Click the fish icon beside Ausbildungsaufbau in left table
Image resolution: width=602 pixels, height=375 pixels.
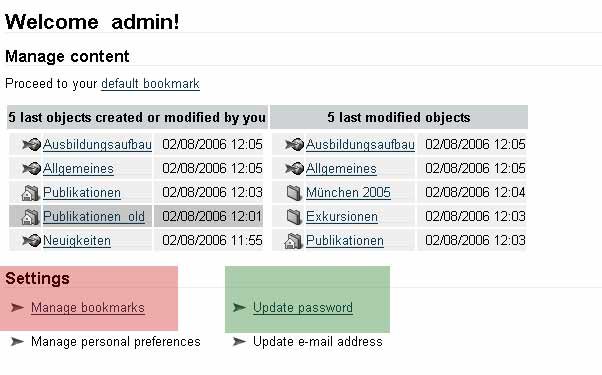pyautogui.click(x=31, y=145)
